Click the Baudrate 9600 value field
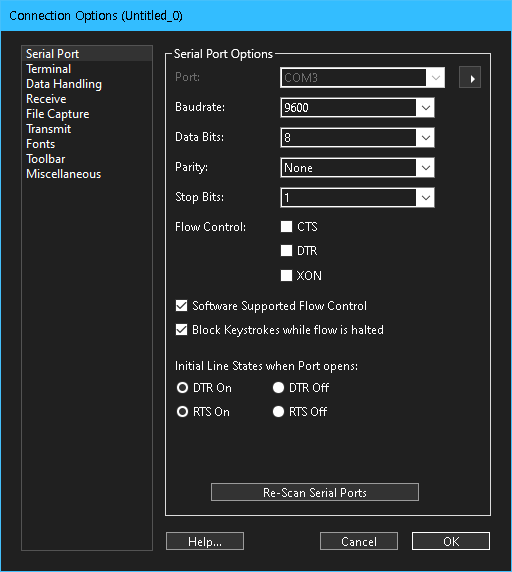The width and height of the screenshot is (512, 572). 349,108
